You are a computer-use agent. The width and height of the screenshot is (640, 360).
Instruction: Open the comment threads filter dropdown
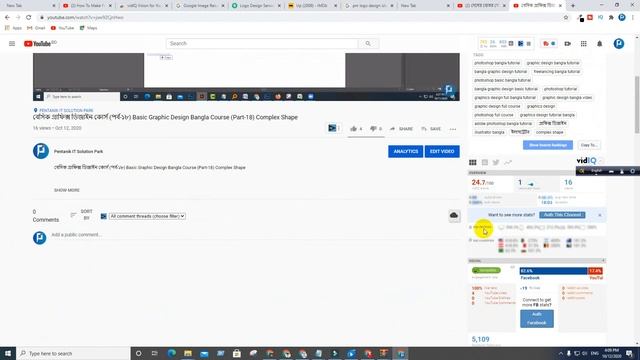point(147,216)
